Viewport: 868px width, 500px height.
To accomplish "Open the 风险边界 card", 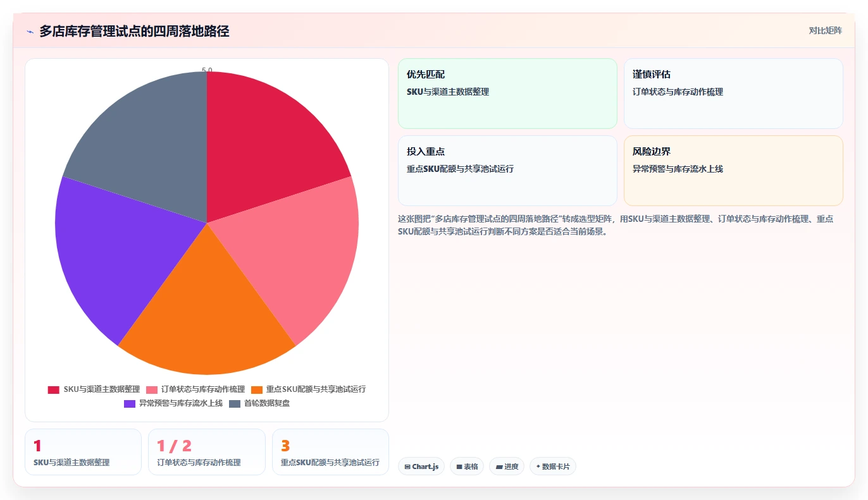I will pyautogui.click(x=733, y=171).
